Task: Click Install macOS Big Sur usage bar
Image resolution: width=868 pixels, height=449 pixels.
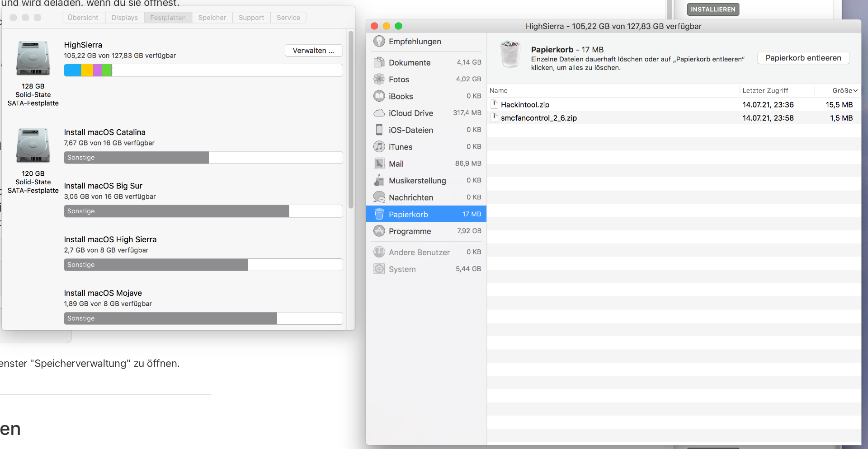Action: 203,211
